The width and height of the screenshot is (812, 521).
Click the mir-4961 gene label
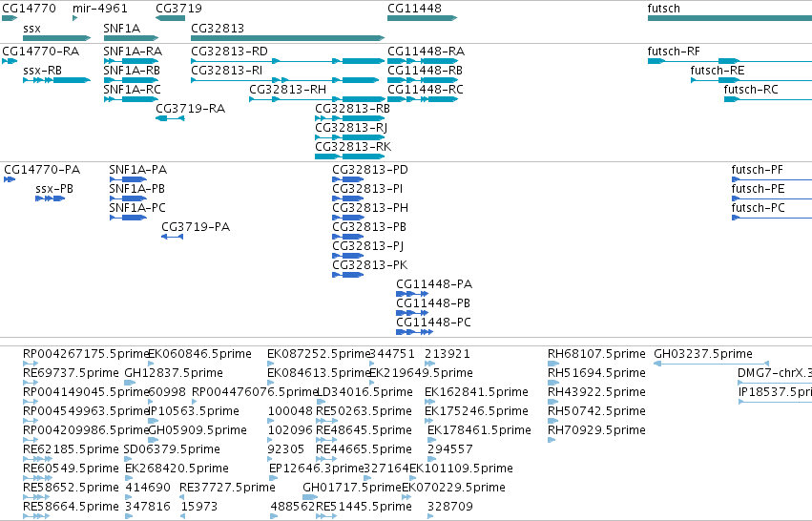100,9
